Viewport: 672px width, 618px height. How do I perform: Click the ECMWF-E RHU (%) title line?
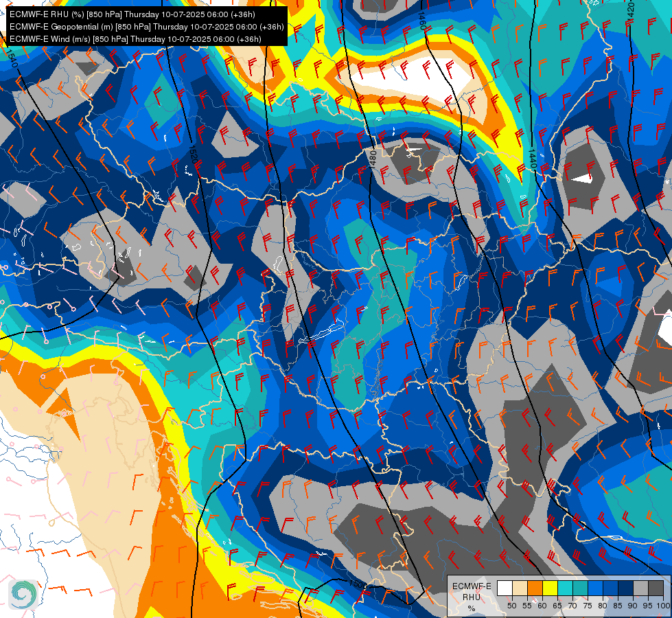132,14
